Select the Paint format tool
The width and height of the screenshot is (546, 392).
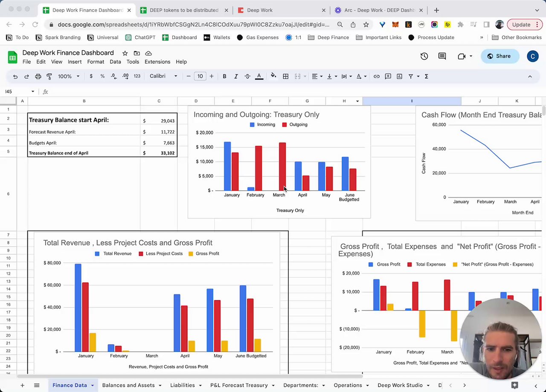click(49, 76)
